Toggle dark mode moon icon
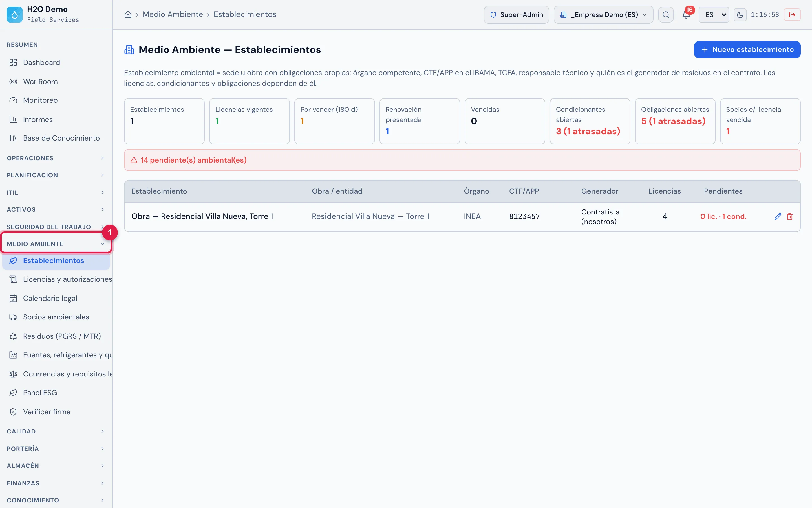The height and width of the screenshot is (508, 812). [x=740, y=15]
